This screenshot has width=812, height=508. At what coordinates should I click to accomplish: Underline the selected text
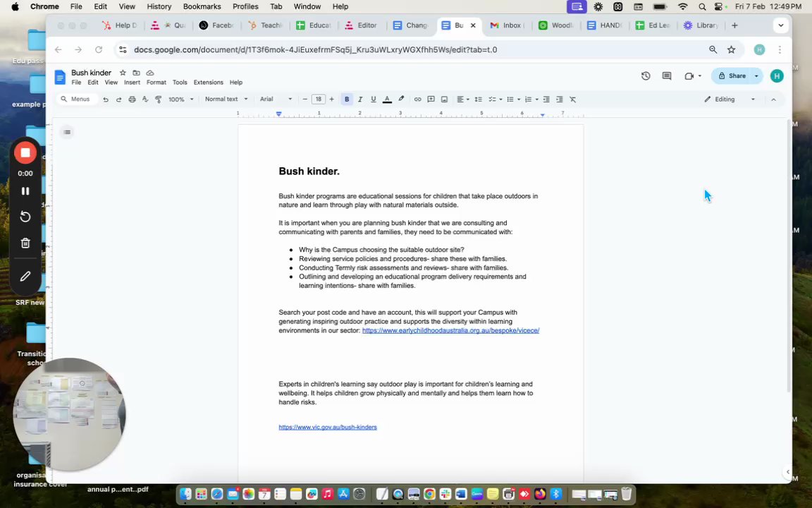[x=373, y=99]
